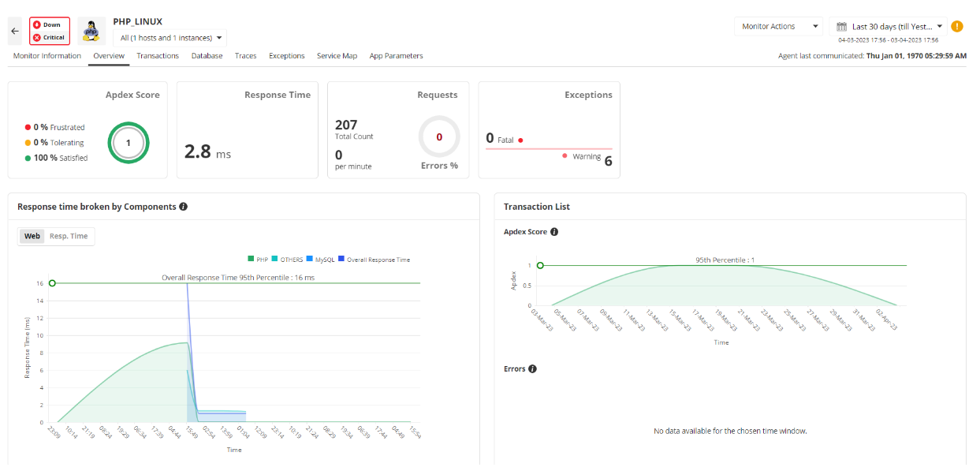The image size is (980, 471).
Task: Click info icon next to Apdex Score chart
Action: coord(554,232)
